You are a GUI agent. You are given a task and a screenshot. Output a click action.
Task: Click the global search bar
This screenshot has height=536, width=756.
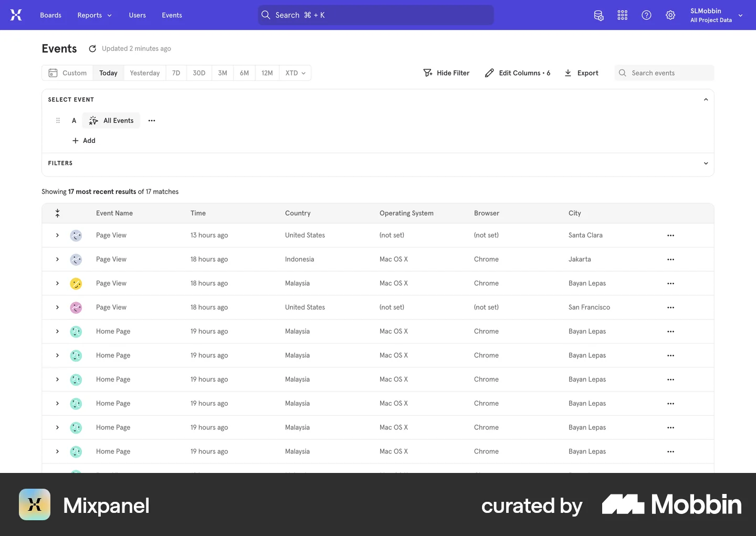[376, 15]
